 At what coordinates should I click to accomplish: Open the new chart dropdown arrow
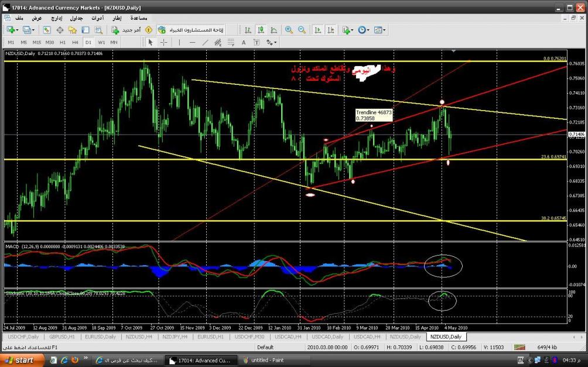click(17, 30)
